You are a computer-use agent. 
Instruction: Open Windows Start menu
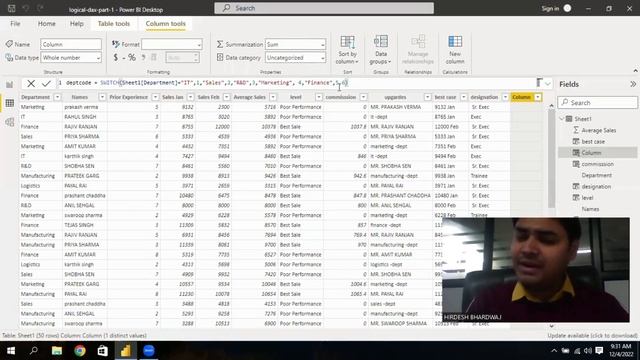pyautogui.click(x=11, y=351)
